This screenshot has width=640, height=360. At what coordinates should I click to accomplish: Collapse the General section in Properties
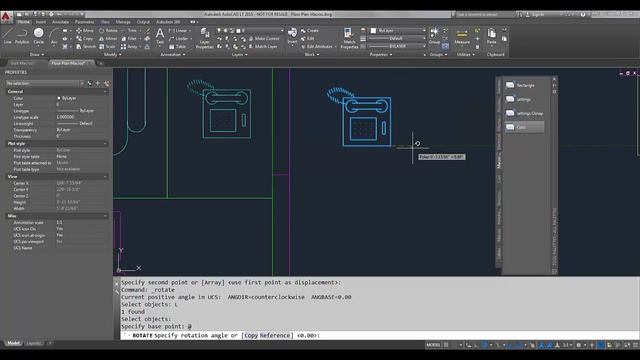coord(105,91)
